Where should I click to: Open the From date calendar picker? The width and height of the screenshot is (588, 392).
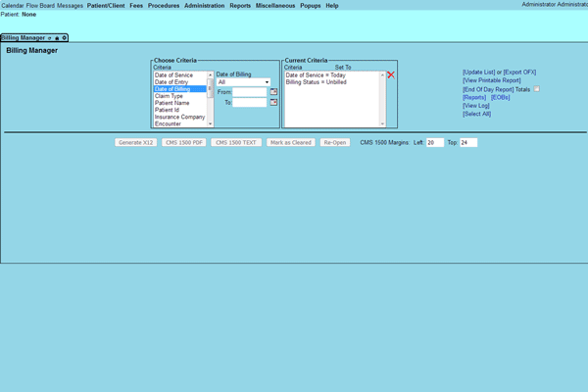(274, 92)
